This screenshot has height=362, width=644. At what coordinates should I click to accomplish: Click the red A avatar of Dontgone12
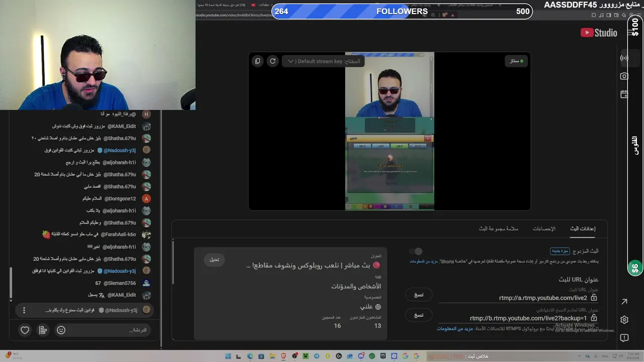146,199
